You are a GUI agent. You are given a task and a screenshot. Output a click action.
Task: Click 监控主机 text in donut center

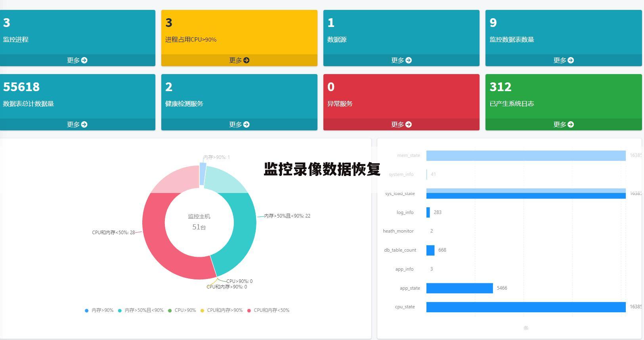tap(199, 216)
